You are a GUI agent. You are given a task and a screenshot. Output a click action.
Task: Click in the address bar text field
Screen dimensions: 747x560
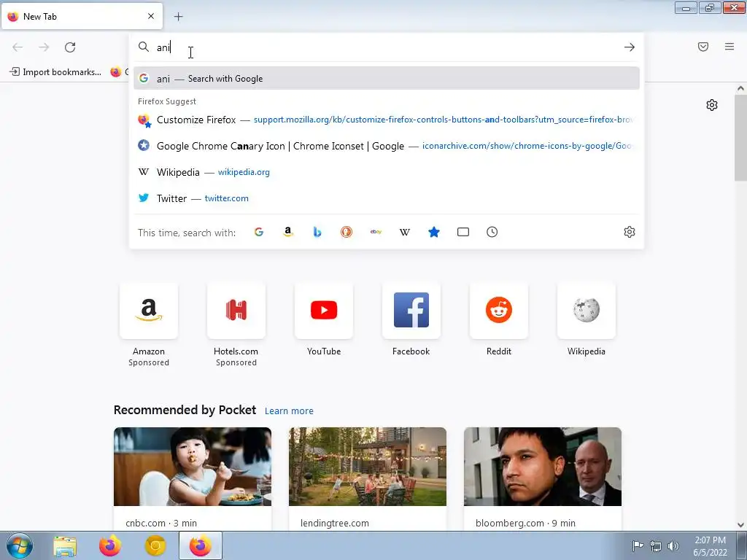[386, 47]
